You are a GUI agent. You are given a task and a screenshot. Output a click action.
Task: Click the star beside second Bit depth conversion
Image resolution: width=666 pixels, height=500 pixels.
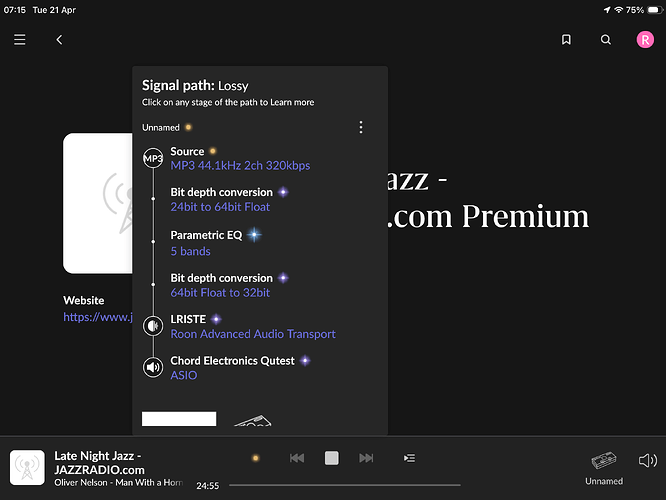tap(283, 278)
